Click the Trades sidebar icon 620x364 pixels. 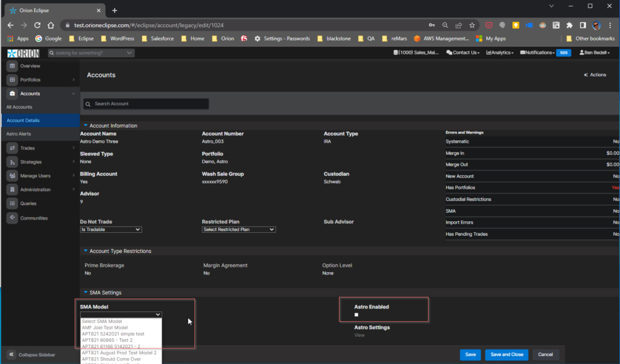pos(12,148)
